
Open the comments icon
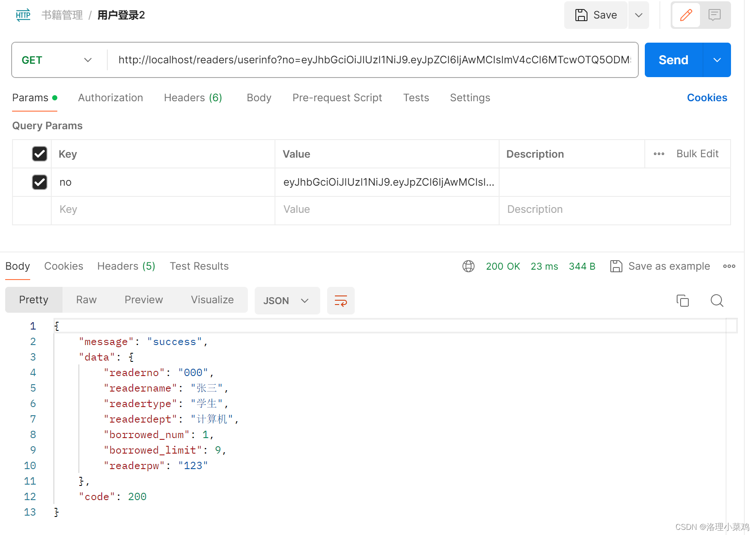(x=714, y=15)
